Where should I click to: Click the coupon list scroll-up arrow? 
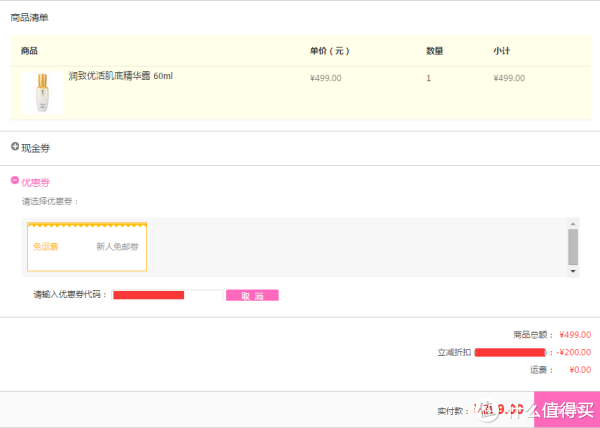click(x=573, y=224)
